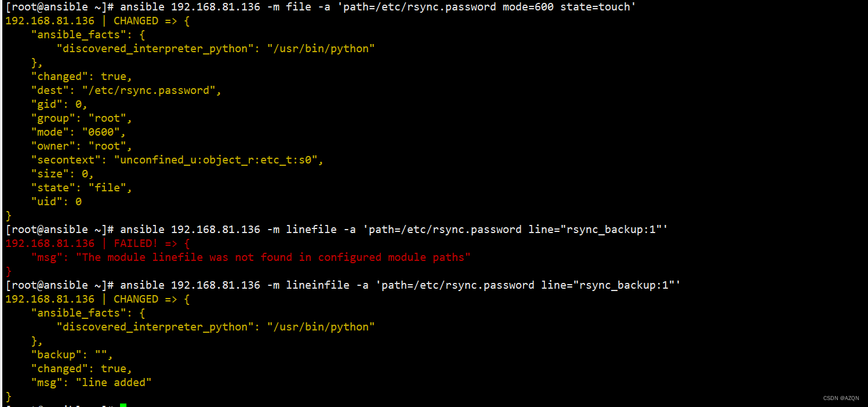Click the "group": "root" line
868x407 pixels.
(x=82, y=118)
